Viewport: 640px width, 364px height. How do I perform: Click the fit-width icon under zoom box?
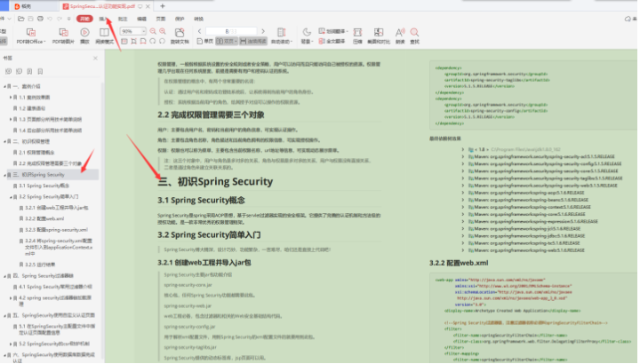point(143,41)
